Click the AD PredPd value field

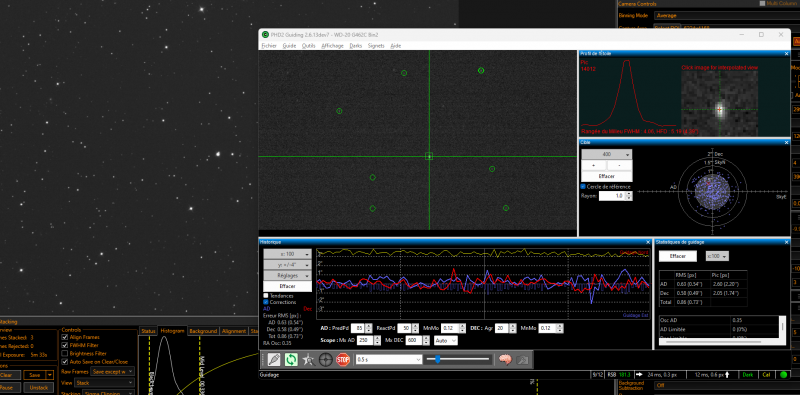click(357, 328)
